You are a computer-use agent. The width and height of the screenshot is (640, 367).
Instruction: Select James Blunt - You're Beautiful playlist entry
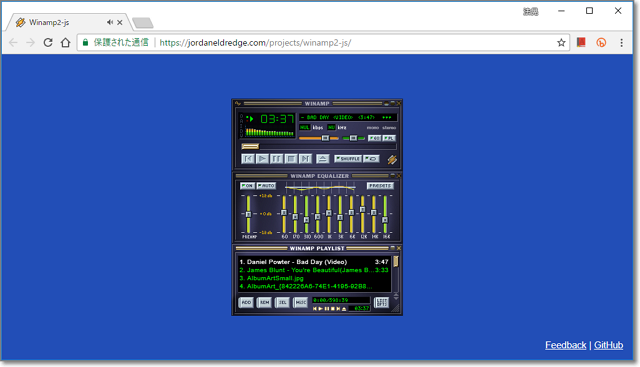(x=314, y=270)
